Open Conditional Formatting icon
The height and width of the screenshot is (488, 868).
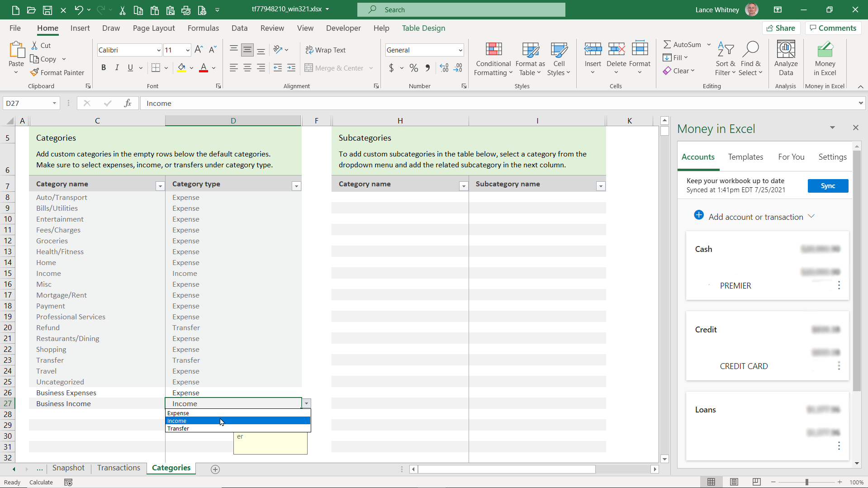[x=493, y=49]
